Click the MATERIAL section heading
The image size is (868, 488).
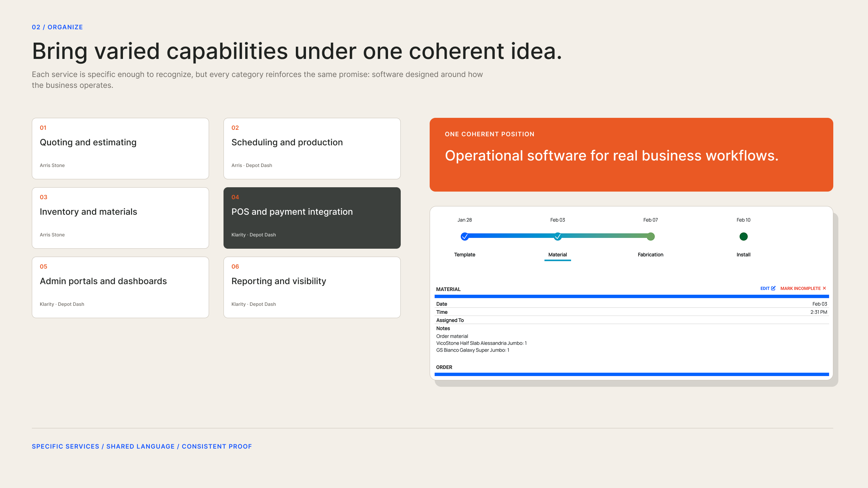pyautogui.click(x=448, y=289)
